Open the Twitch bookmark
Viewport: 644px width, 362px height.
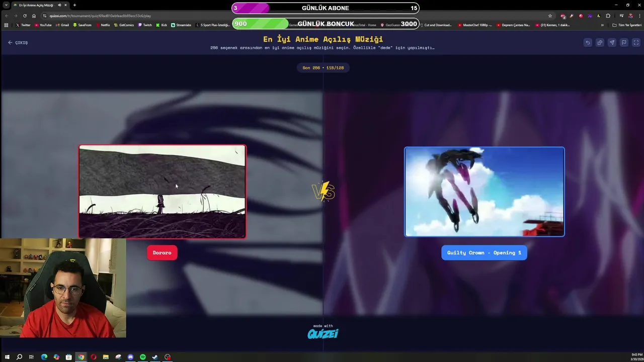(145, 25)
